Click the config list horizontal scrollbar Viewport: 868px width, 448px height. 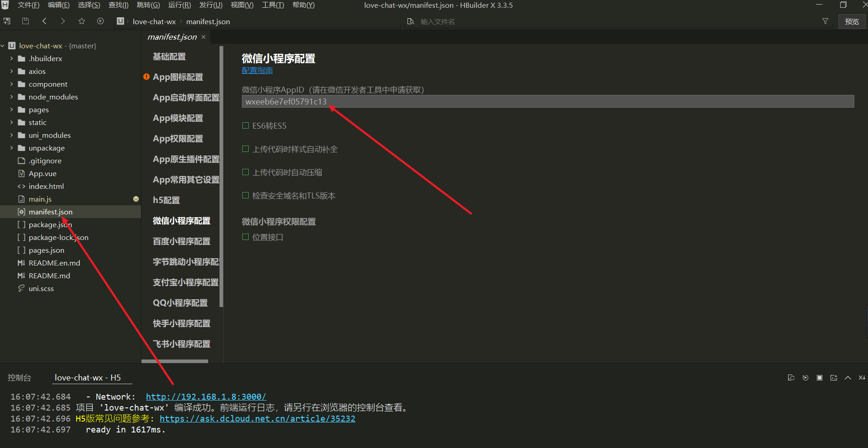point(175,361)
